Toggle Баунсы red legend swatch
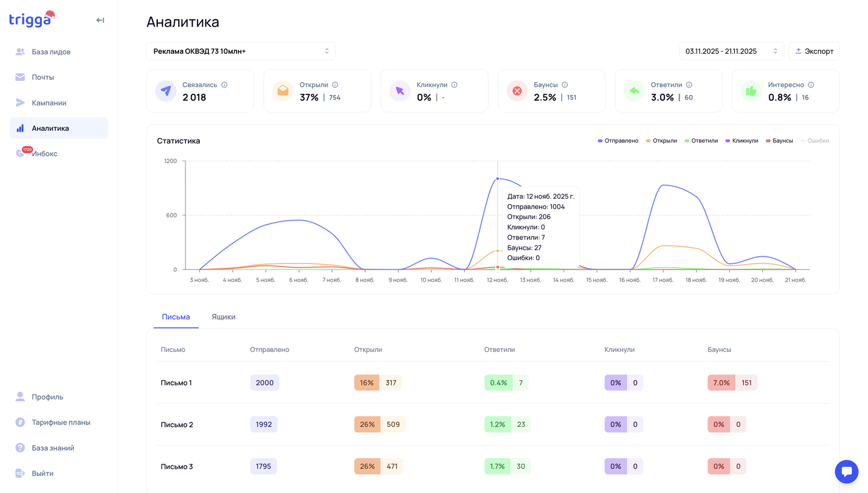 pyautogui.click(x=768, y=141)
